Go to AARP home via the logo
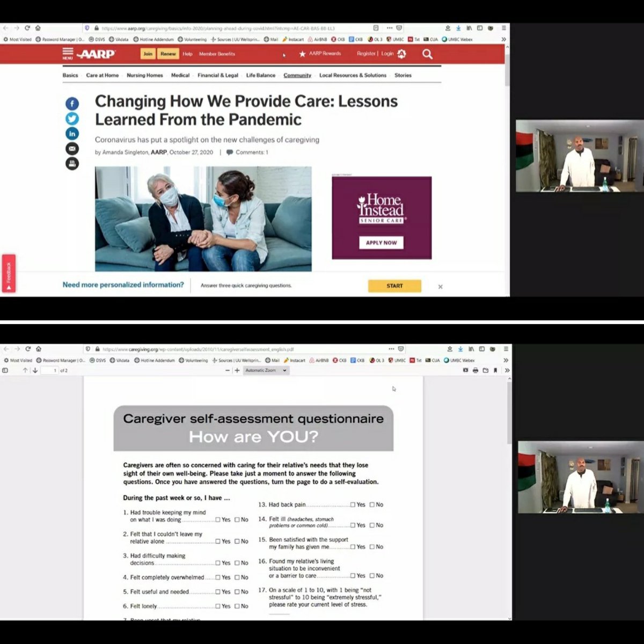The image size is (644, 644). [x=96, y=54]
